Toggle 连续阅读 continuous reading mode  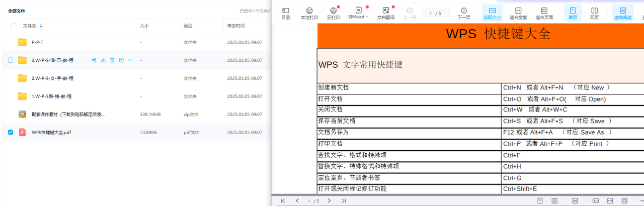point(623,13)
